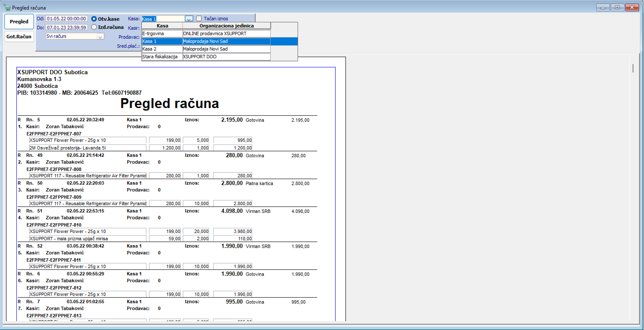
Task: Click the ONLINE prodavnica XSUPPORT cell
Action: [226, 34]
